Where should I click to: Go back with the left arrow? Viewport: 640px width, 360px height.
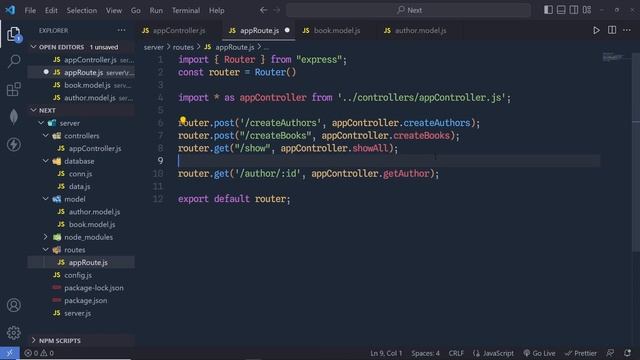[x=264, y=10]
